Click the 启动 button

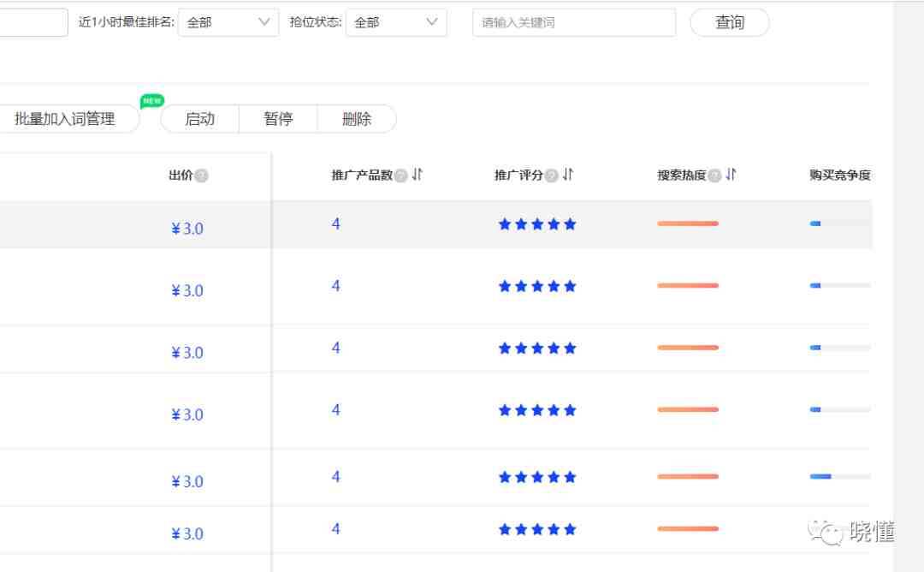(199, 119)
